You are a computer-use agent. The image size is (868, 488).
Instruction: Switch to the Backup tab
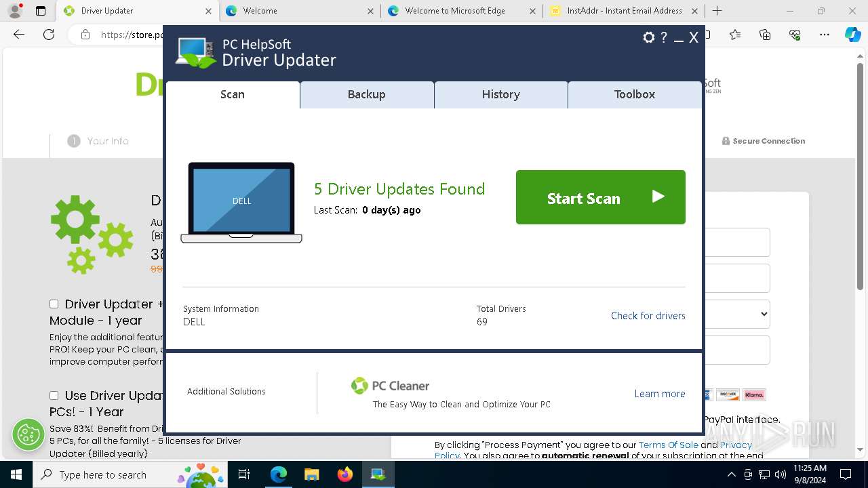tap(367, 95)
